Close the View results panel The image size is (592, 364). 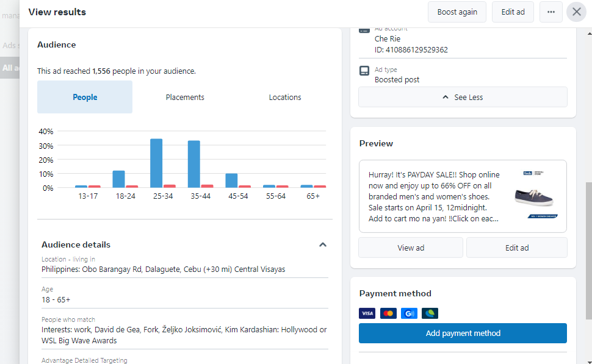point(576,12)
